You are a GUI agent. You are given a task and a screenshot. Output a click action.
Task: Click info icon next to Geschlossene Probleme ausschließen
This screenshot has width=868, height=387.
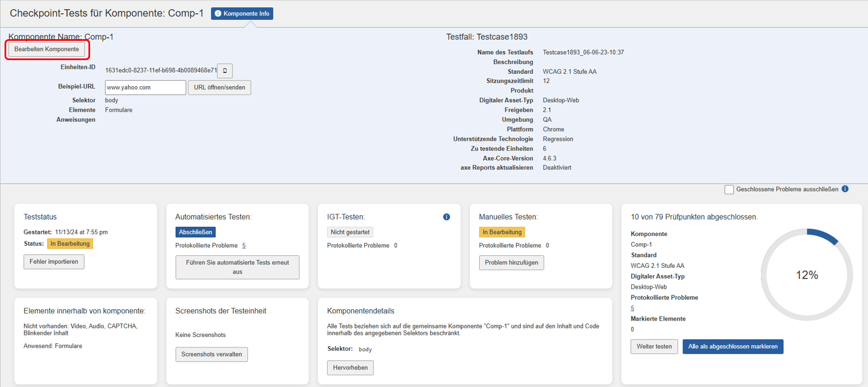click(845, 189)
